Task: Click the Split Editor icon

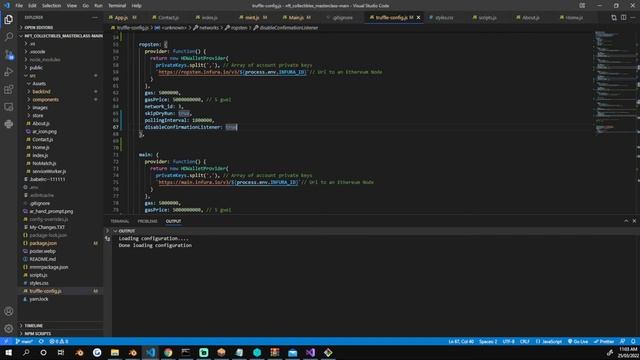Action: (623, 18)
